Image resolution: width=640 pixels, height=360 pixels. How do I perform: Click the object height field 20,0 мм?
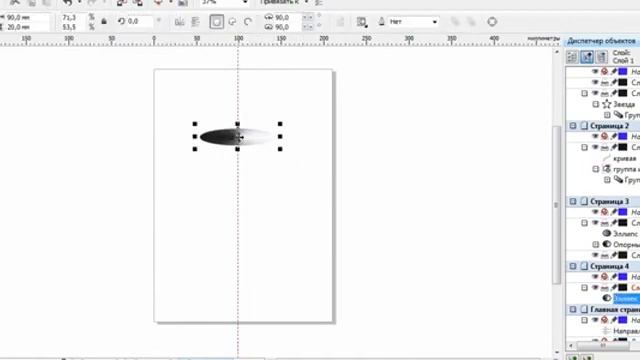27,27
